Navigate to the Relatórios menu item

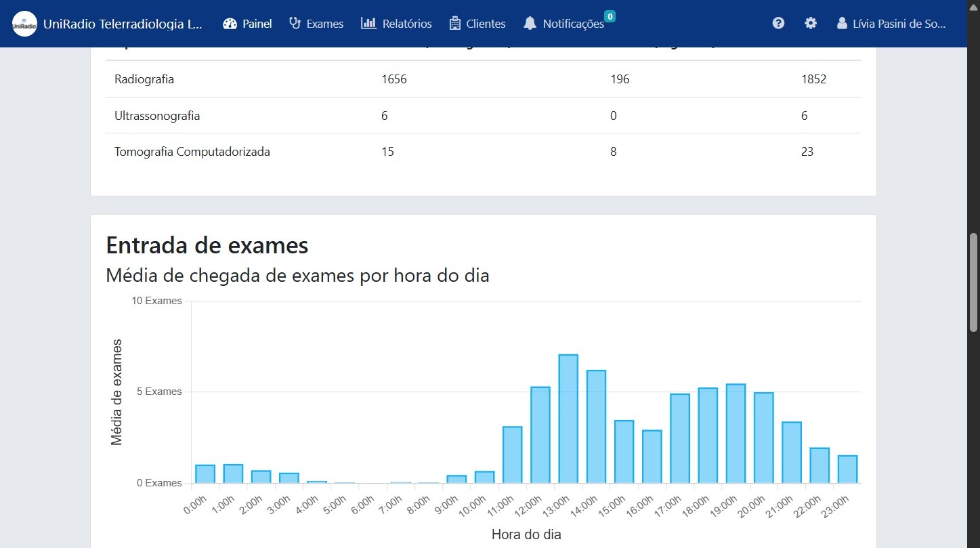tap(396, 23)
